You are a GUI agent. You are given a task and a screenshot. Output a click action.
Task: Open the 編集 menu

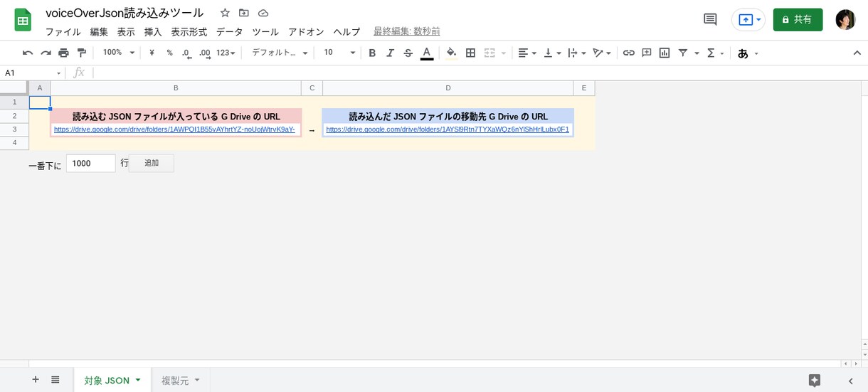pos(99,32)
